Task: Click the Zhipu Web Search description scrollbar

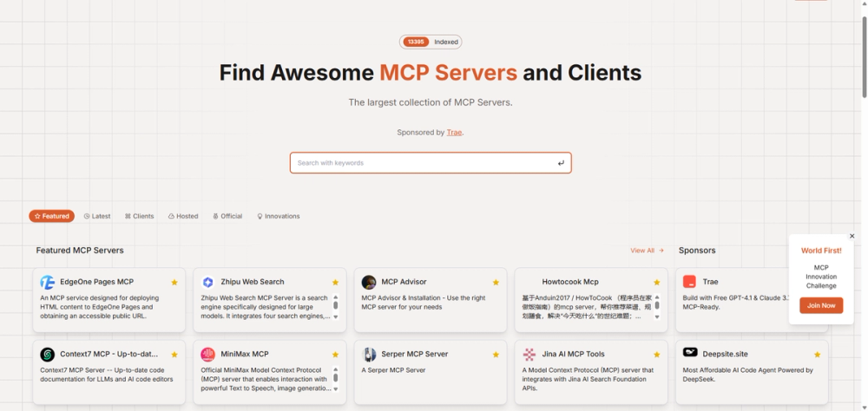Action: click(x=335, y=307)
